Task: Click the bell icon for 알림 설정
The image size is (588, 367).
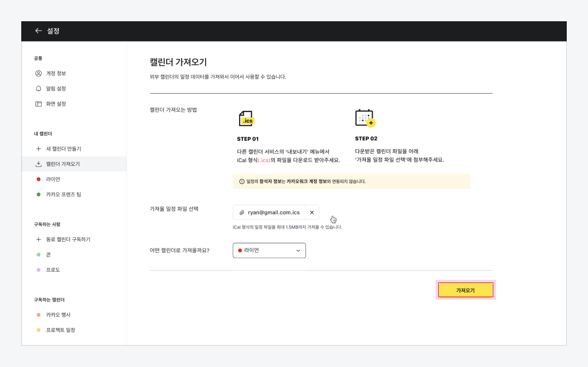Action: 39,89
